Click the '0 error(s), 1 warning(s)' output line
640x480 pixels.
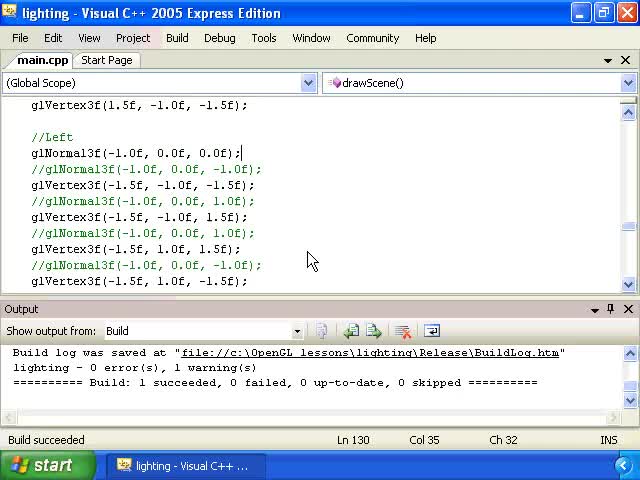pos(135,368)
